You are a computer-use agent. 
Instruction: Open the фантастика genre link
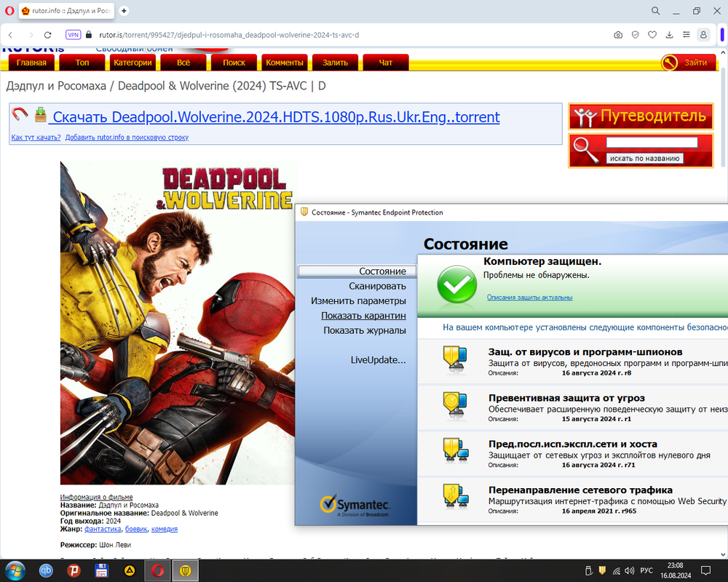tap(103, 529)
